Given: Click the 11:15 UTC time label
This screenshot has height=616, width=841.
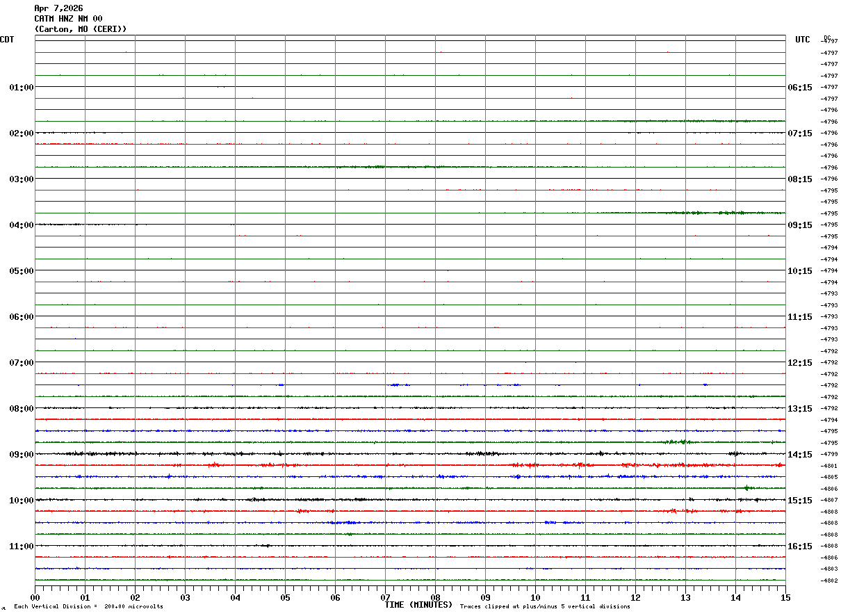Looking at the screenshot, I should (x=800, y=317).
